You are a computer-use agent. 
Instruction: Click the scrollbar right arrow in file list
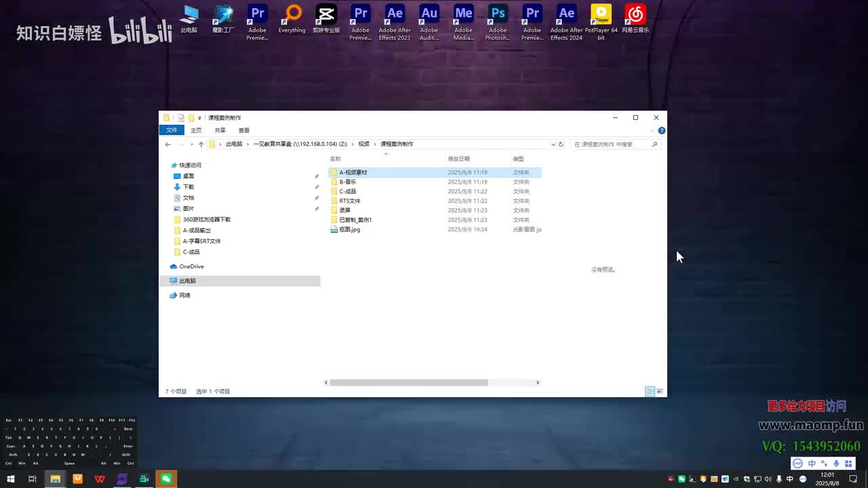538,382
